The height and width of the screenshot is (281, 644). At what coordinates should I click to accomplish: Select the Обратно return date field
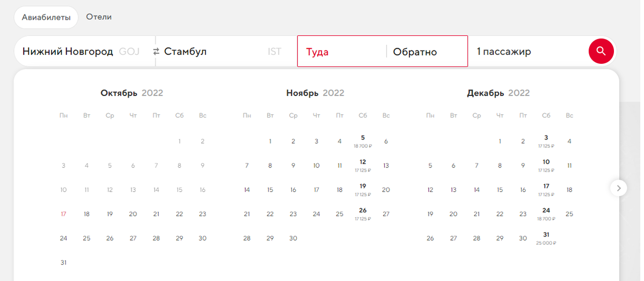coord(427,51)
